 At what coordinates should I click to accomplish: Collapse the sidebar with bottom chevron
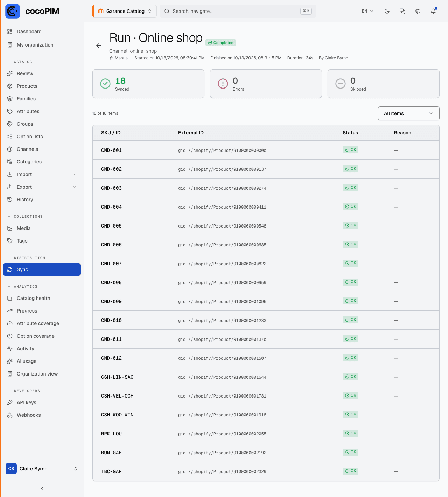[x=42, y=489]
